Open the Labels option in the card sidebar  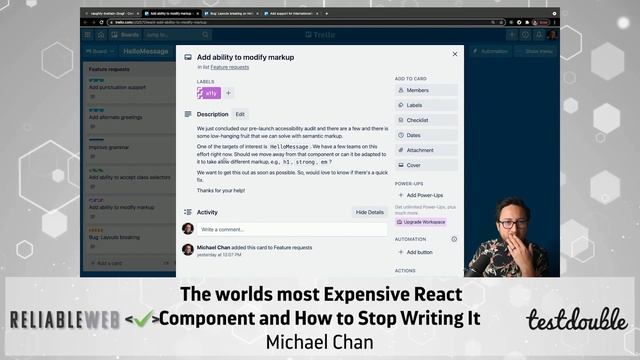tap(426, 105)
